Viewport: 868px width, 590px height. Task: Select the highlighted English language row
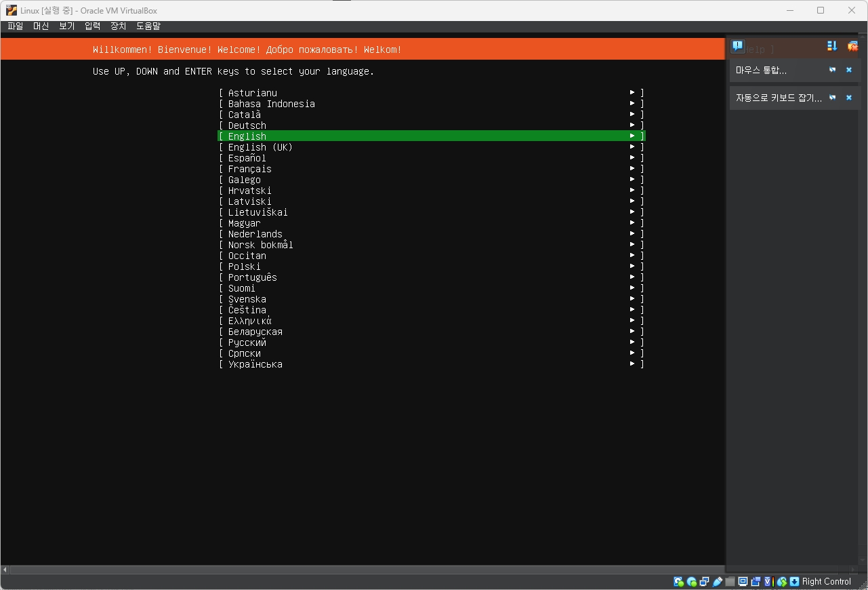[x=432, y=136]
